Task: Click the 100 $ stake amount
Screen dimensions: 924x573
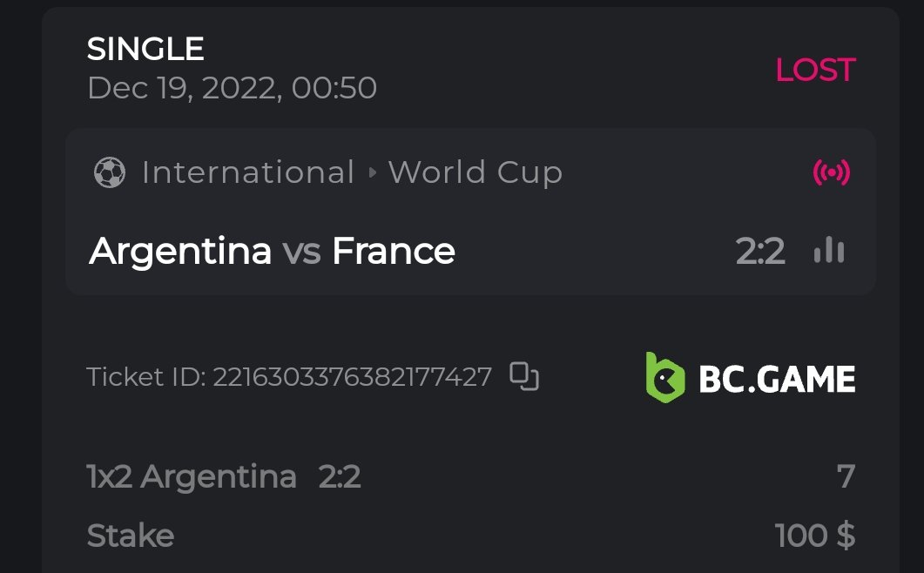Action: click(x=814, y=536)
